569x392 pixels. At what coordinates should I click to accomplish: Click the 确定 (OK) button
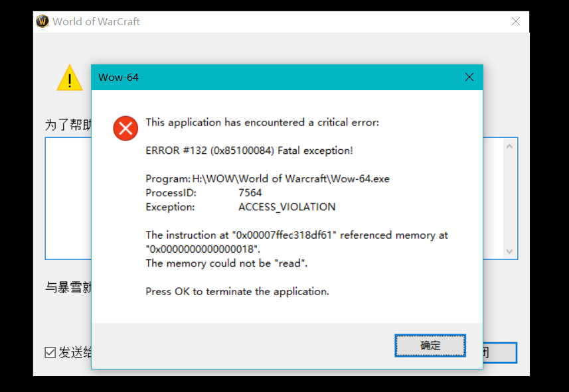click(430, 345)
